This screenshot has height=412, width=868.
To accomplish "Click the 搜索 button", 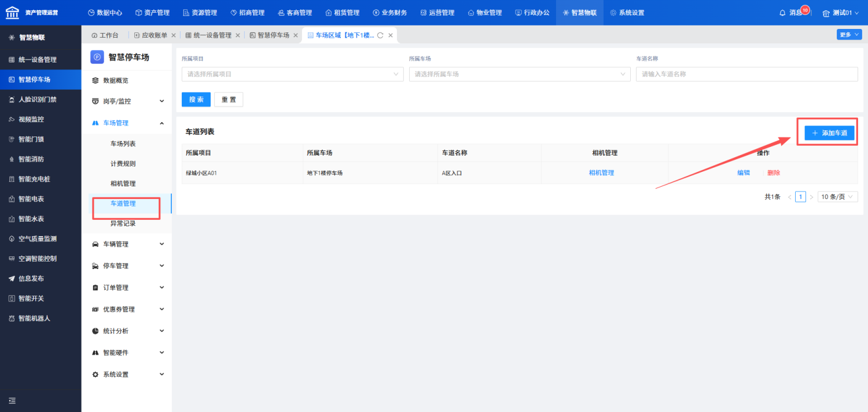I will pos(196,100).
